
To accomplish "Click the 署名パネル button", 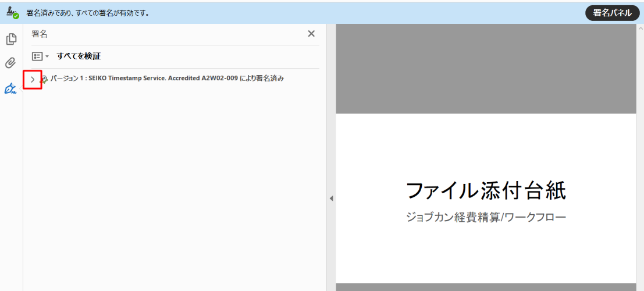I will point(612,13).
